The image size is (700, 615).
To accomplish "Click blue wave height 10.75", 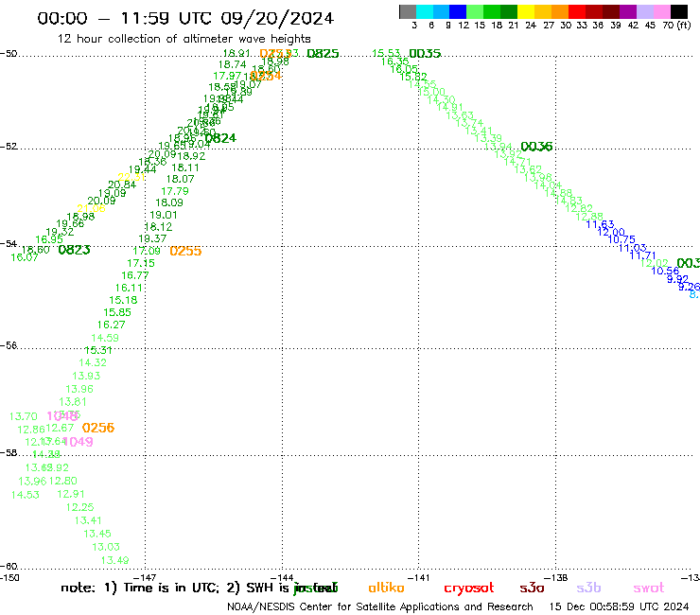I will [x=621, y=239].
